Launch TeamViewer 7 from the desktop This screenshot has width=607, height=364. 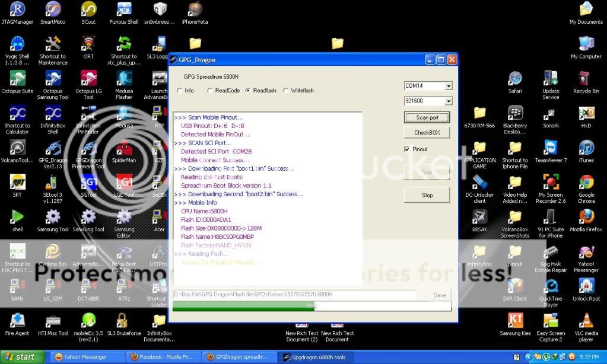click(x=551, y=148)
